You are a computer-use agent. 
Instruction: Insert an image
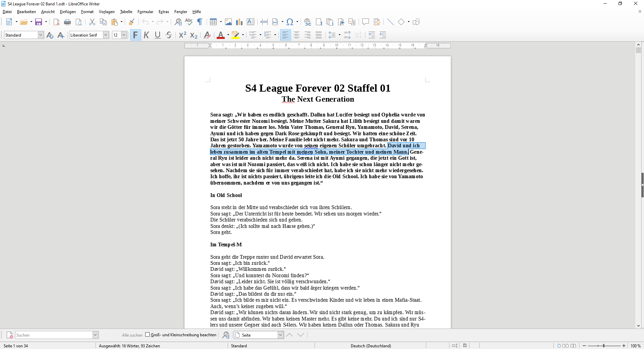(x=228, y=22)
